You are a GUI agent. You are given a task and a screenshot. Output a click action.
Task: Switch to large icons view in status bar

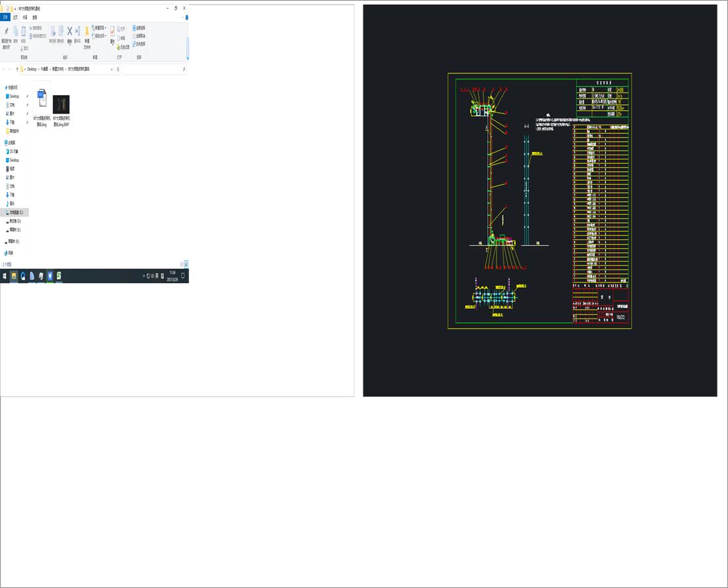(186, 264)
